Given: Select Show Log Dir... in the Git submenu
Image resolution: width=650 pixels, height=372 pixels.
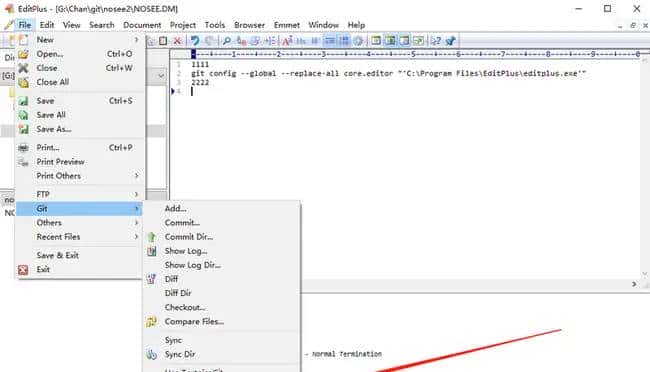Looking at the screenshot, I should pos(222,265).
